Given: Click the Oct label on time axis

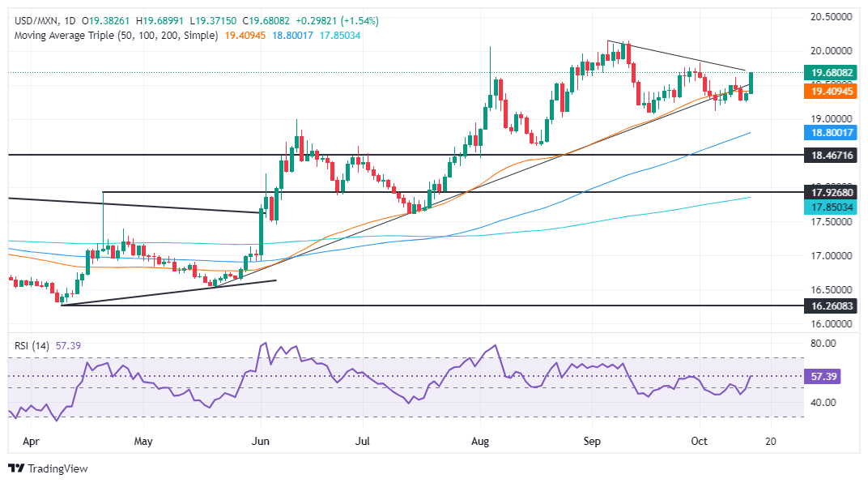Looking at the screenshot, I should coord(699,442).
